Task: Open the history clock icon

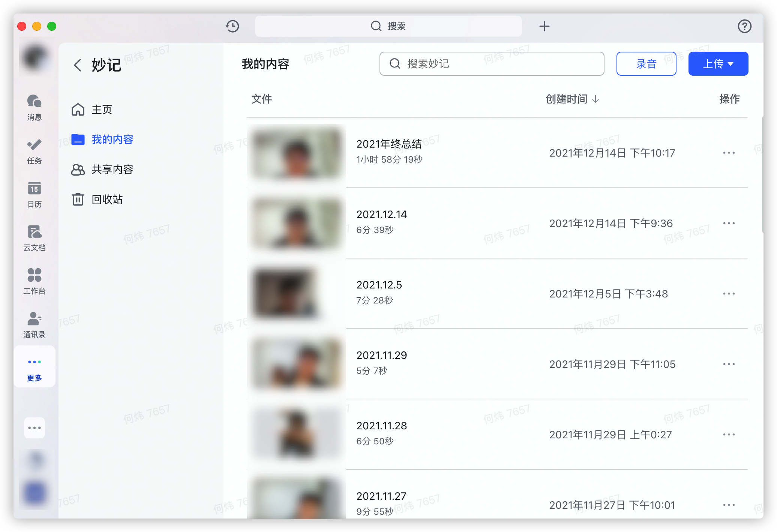Action: tap(232, 26)
